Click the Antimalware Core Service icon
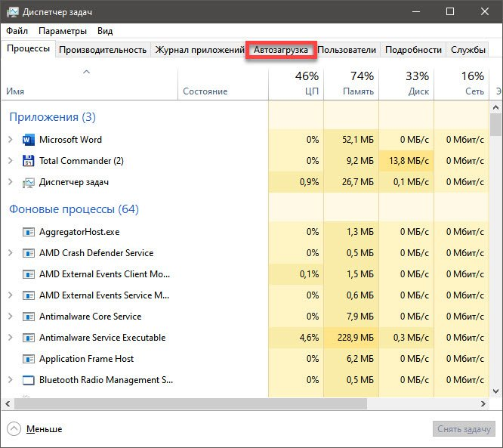 28,317
